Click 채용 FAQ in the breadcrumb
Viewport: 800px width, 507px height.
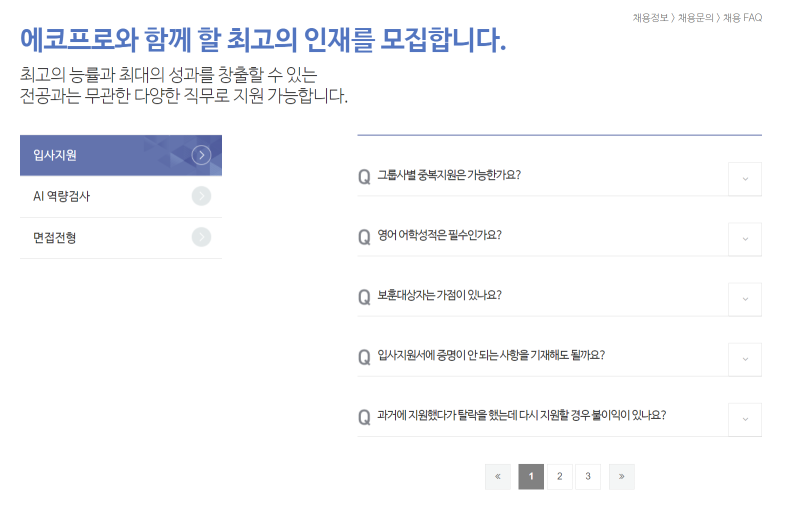(x=742, y=18)
